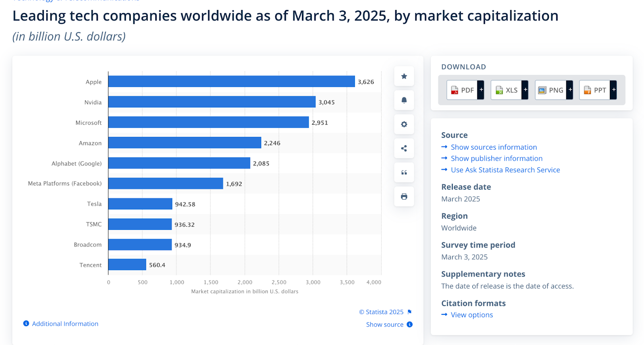
Task: Click the plus on PDF download
Action: click(481, 90)
